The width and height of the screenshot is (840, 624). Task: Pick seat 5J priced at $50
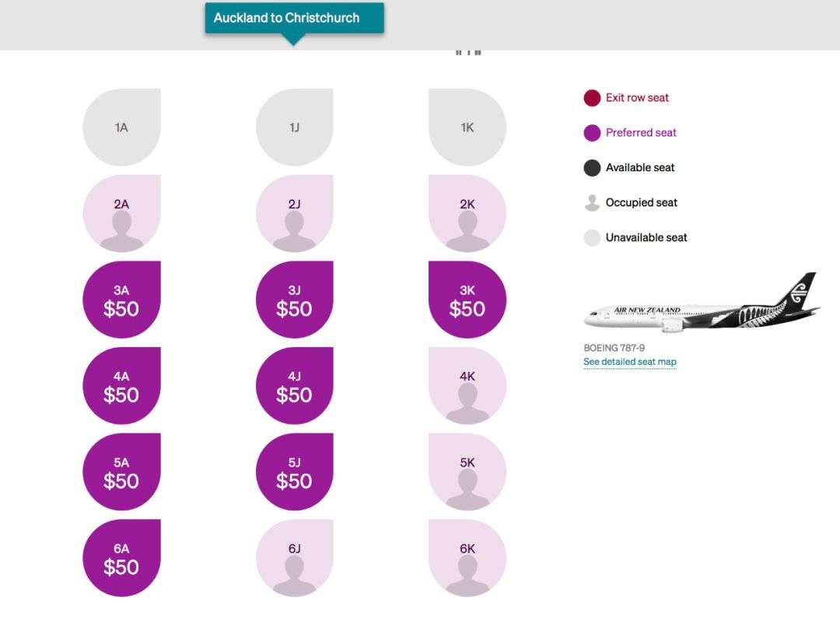[x=295, y=472]
